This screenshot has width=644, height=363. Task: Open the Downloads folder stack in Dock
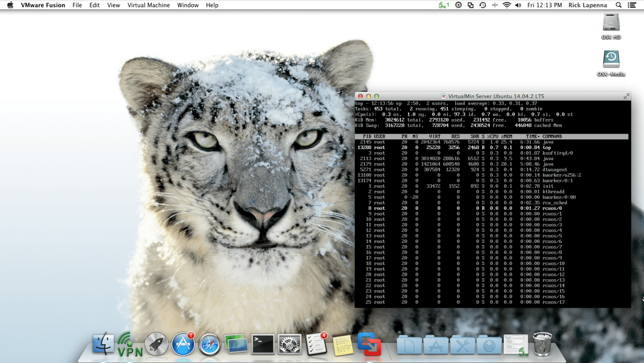coord(489,345)
